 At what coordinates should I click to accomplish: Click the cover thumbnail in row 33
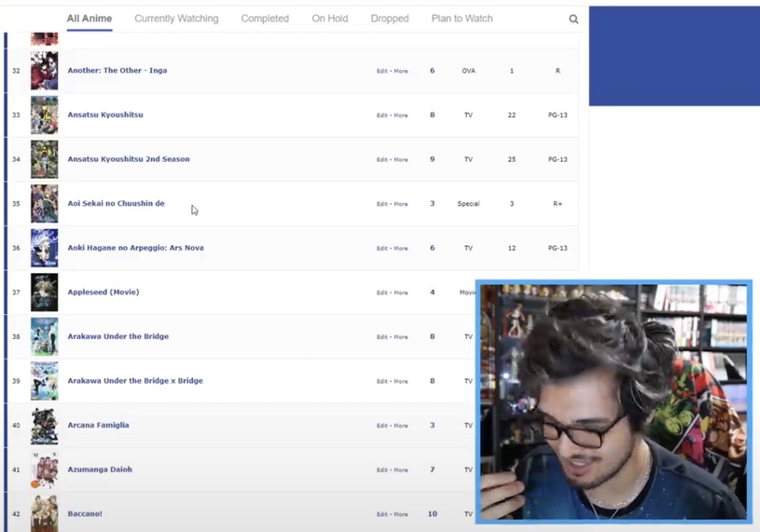coord(44,116)
